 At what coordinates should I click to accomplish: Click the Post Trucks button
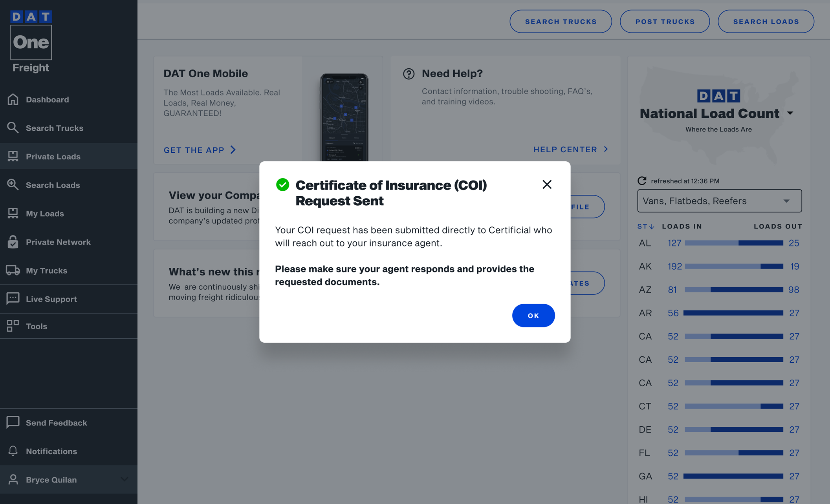pyautogui.click(x=665, y=22)
